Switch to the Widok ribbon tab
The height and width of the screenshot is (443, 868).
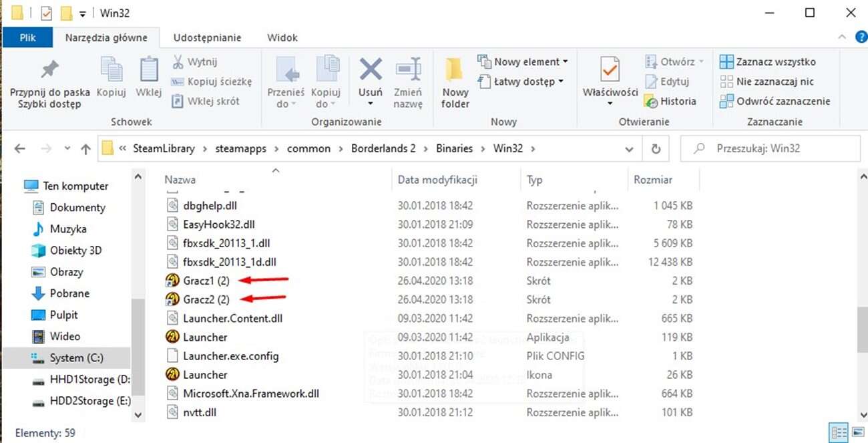[x=282, y=37]
